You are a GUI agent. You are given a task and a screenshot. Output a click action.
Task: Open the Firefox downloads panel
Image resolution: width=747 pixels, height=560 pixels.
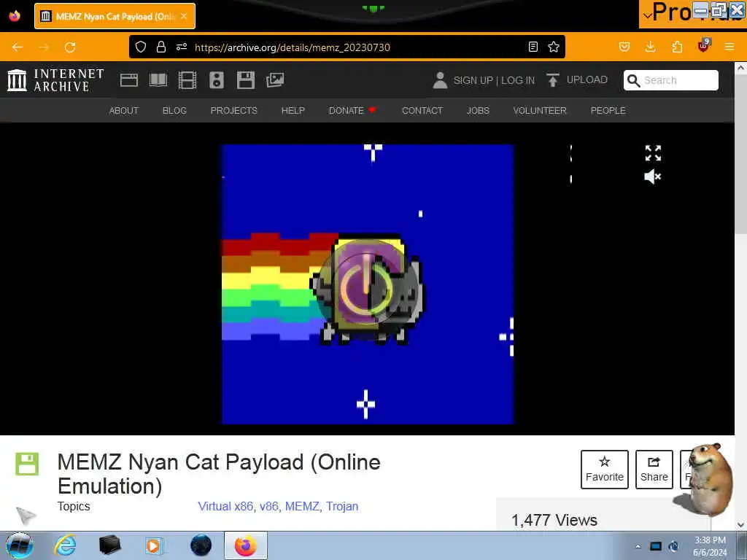[x=650, y=47]
